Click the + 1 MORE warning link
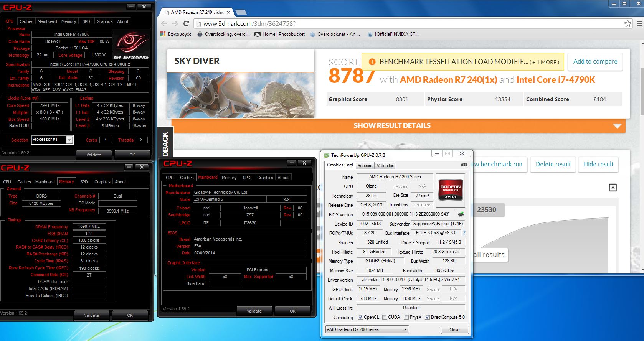 [544, 62]
